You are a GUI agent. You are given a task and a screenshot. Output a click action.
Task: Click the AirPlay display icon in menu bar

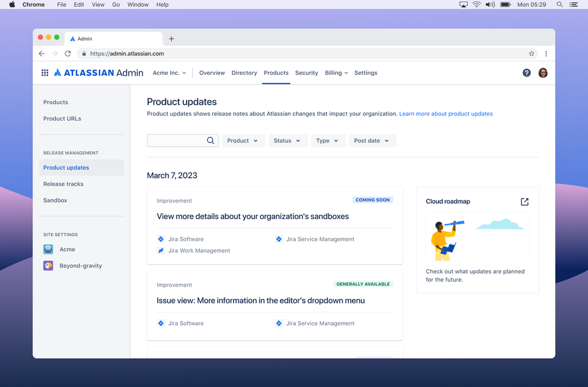463,5
